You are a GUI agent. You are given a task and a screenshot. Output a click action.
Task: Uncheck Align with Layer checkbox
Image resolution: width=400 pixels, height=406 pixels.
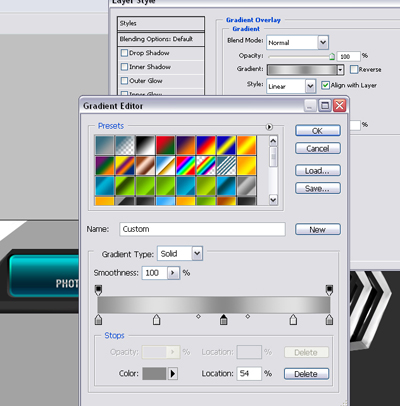coord(325,85)
